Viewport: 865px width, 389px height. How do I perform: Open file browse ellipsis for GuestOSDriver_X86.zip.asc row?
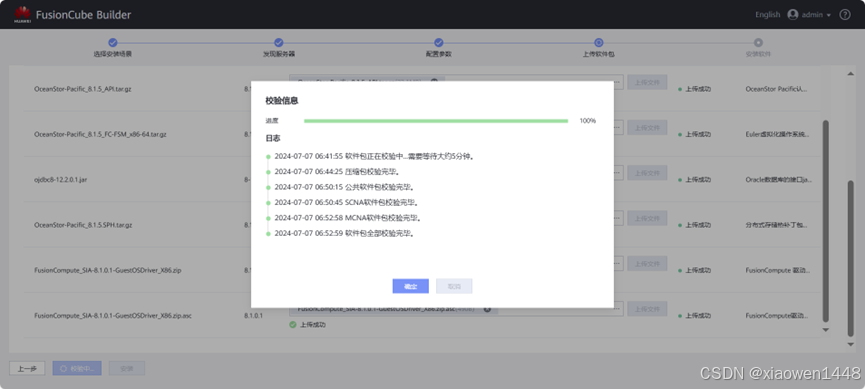point(618,309)
